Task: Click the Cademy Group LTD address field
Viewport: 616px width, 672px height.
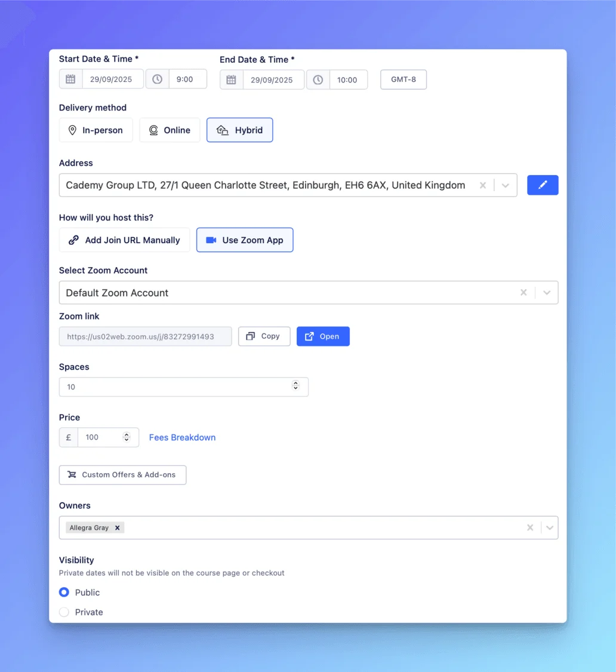Action: 288,185
